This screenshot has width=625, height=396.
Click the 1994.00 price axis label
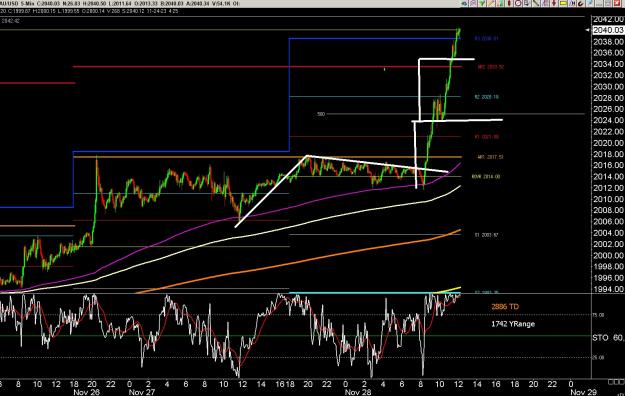point(608,289)
